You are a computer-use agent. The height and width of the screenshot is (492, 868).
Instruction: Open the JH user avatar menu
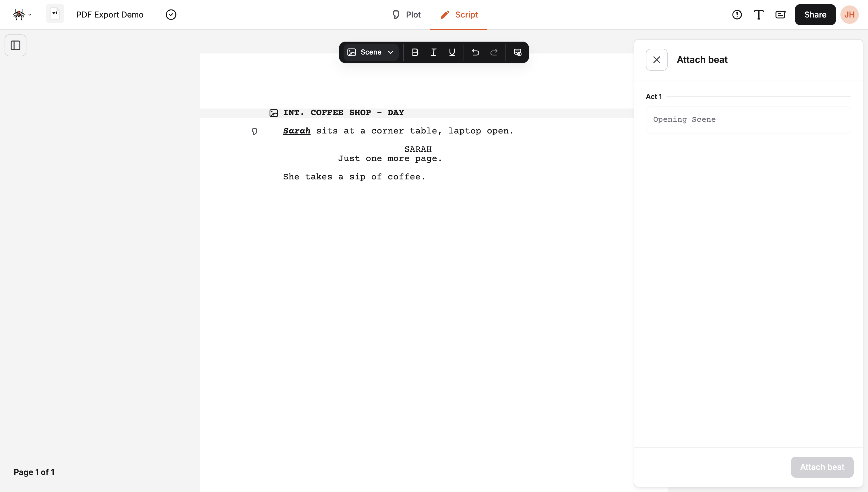(849, 15)
